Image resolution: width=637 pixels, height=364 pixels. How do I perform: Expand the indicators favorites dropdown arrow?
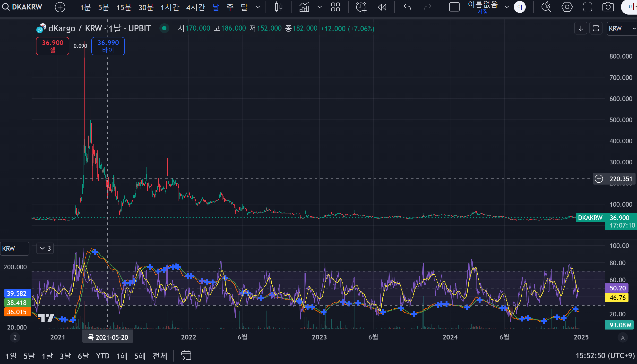[x=320, y=7]
